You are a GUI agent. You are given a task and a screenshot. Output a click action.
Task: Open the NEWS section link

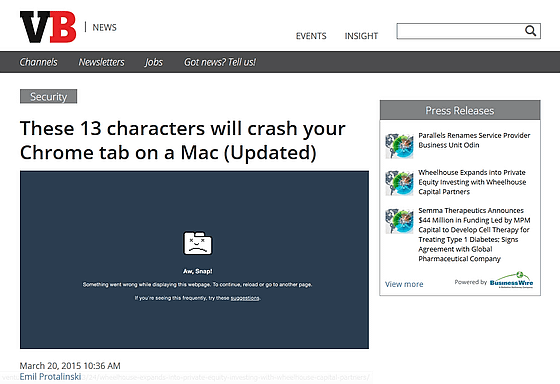tap(104, 28)
